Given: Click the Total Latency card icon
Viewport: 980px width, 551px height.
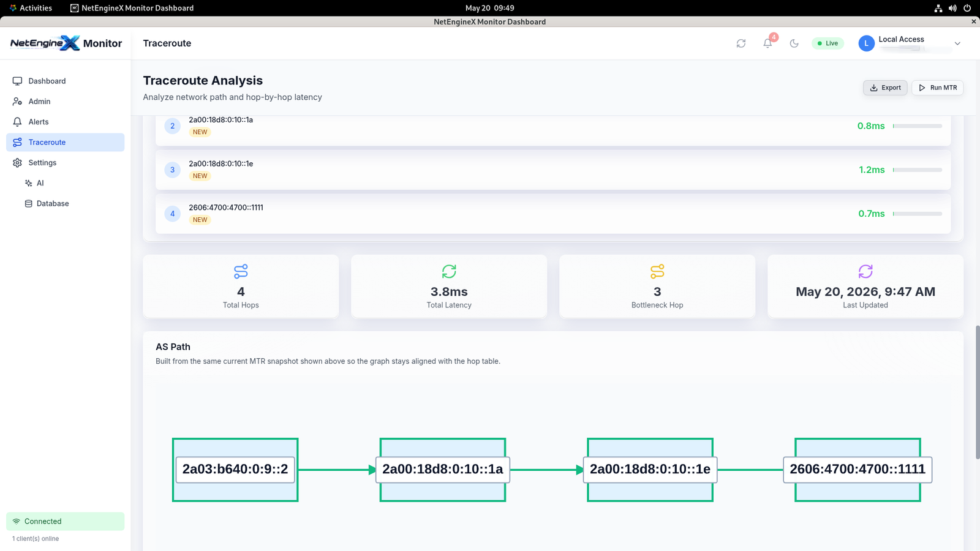Looking at the screenshot, I should pyautogui.click(x=449, y=271).
